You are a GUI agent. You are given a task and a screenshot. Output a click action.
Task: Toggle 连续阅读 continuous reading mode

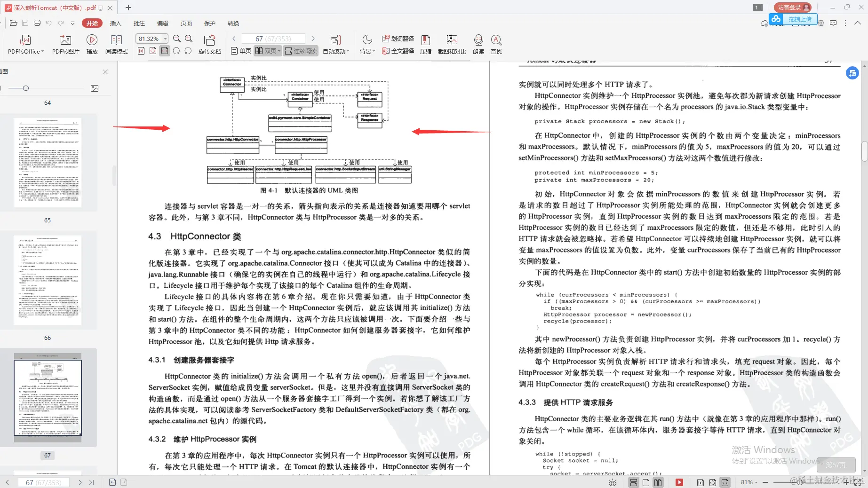click(x=301, y=51)
